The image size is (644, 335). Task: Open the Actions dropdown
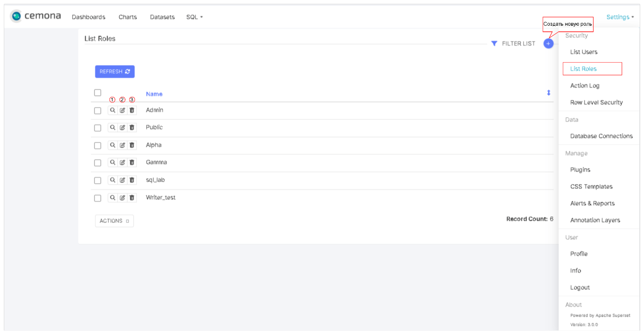(114, 221)
